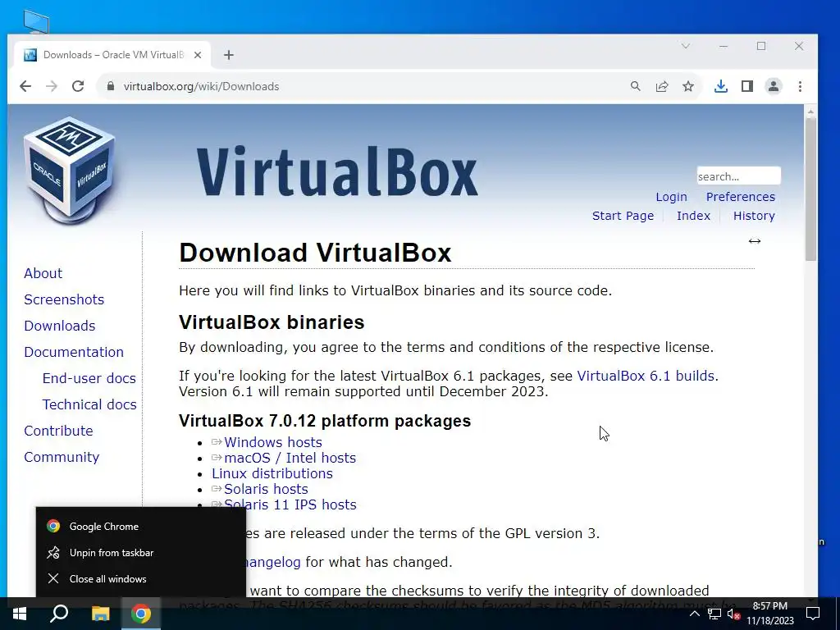The image size is (840, 630).
Task: Open Documentation in the sidebar
Action: coord(74,352)
